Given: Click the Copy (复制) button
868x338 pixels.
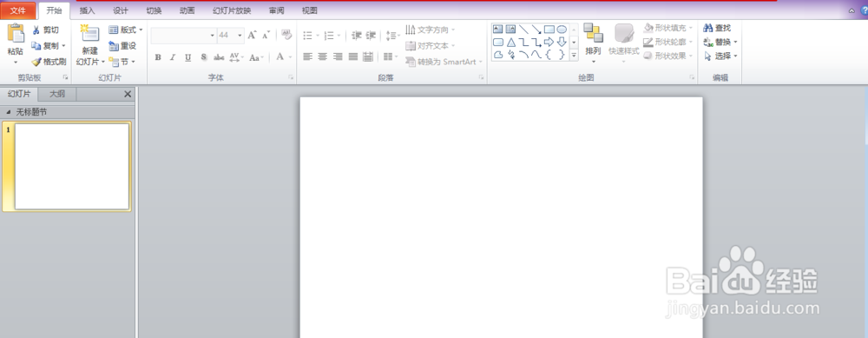Looking at the screenshot, I should [x=45, y=46].
